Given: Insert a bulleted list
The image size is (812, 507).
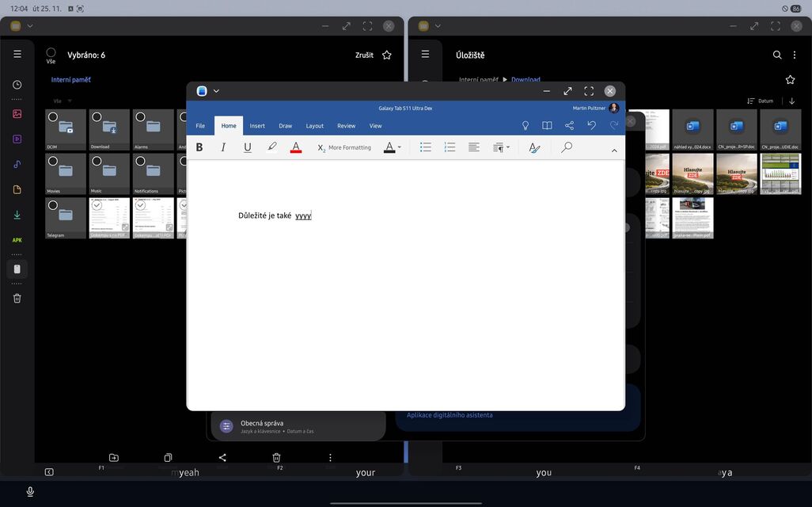Looking at the screenshot, I should (425, 147).
